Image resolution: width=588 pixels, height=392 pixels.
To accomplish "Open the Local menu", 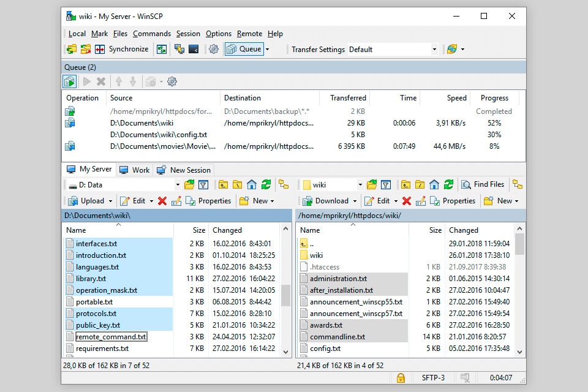I will tap(77, 34).
